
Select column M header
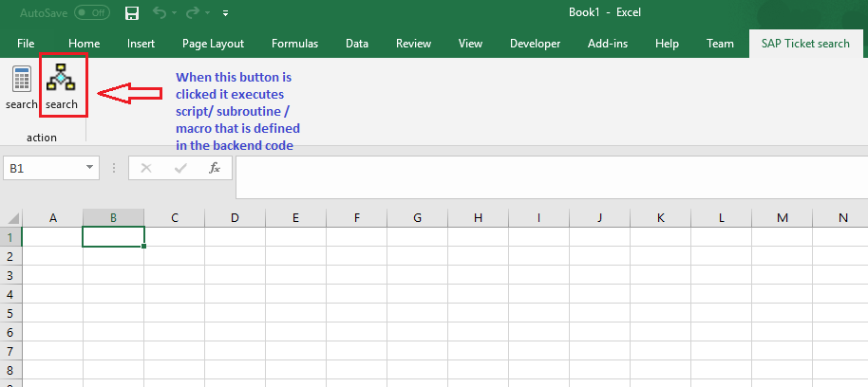(x=783, y=218)
